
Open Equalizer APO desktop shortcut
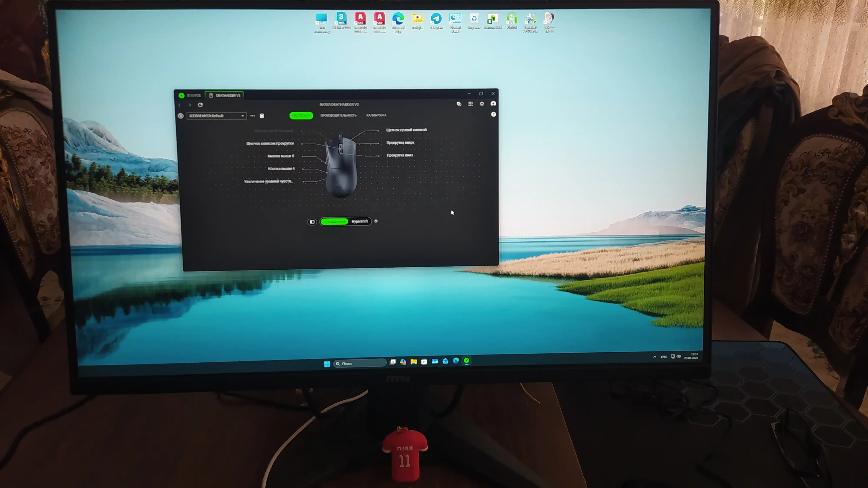(x=530, y=22)
